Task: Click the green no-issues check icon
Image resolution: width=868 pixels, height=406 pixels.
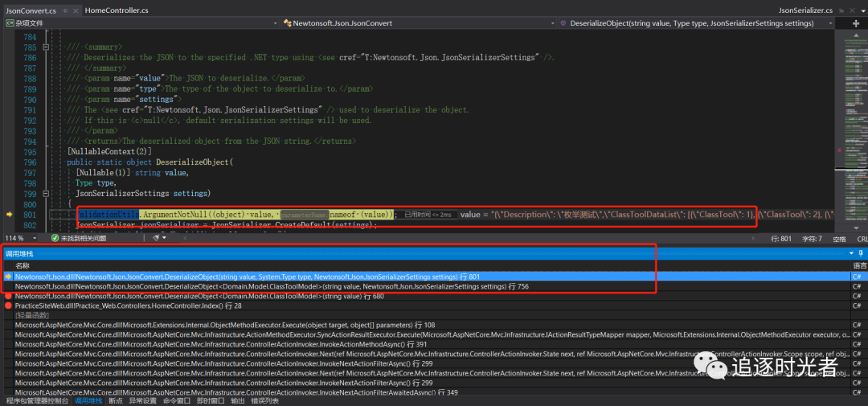Action: (x=55, y=238)
